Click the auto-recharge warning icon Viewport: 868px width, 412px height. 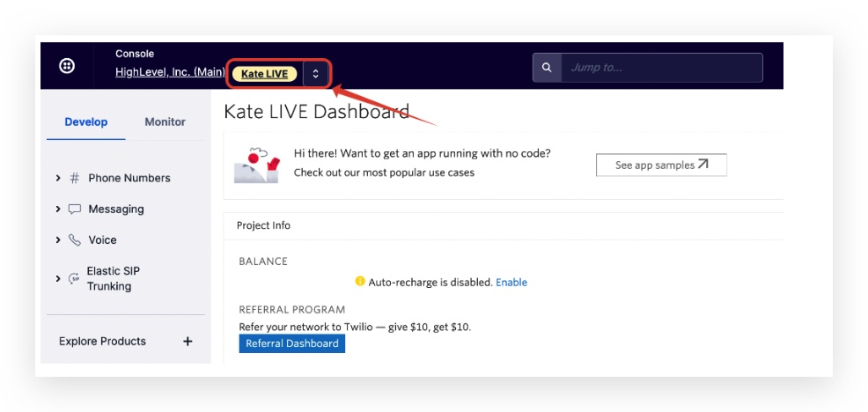359,282
